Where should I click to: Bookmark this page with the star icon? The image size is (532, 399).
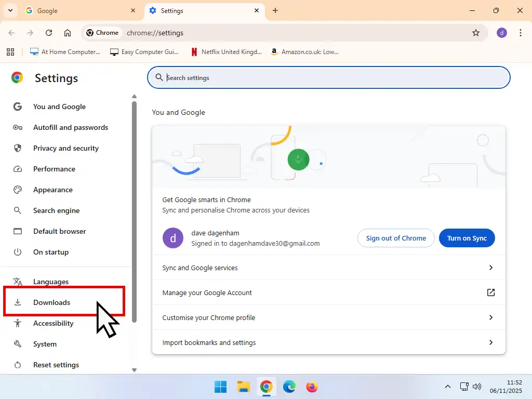[x=476, y=32]
